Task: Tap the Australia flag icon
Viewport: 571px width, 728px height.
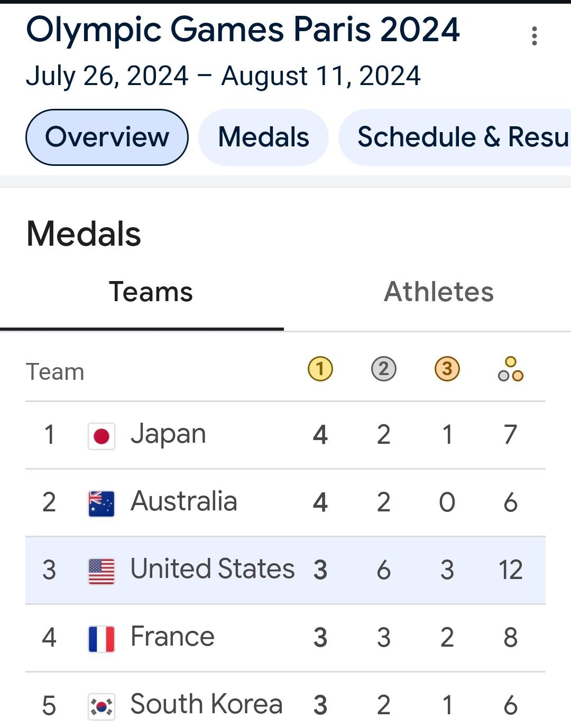Action: 102,503
